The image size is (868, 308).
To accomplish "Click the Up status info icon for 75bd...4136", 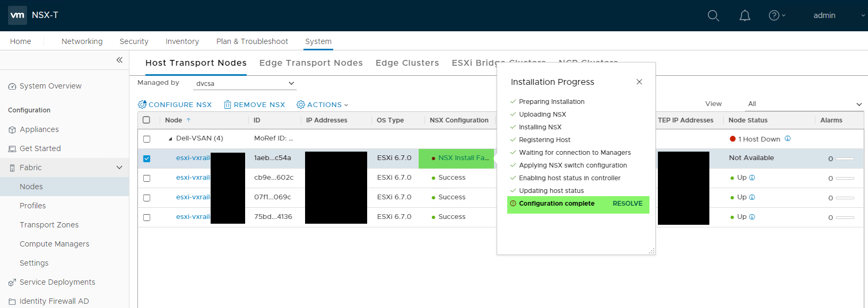I will [752, 217].
